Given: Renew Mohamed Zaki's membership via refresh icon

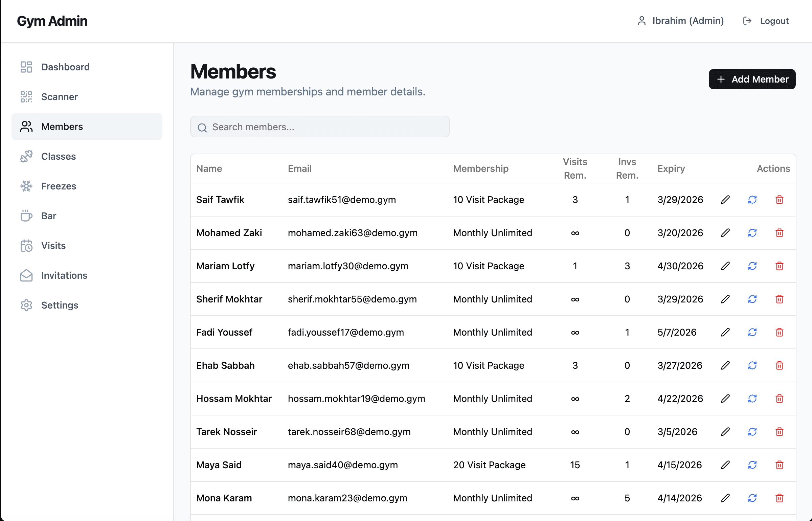Looking at the screenshot, I should (752, 233).
